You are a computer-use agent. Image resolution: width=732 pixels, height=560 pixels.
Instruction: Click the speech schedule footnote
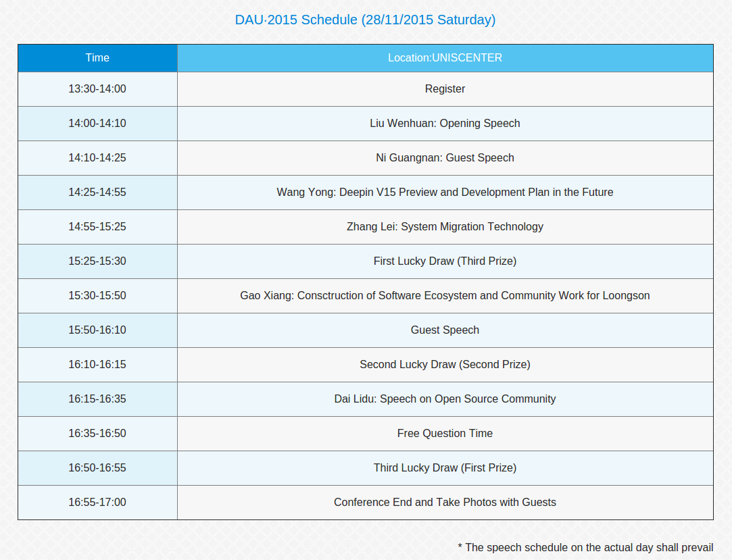click(585, 548)
